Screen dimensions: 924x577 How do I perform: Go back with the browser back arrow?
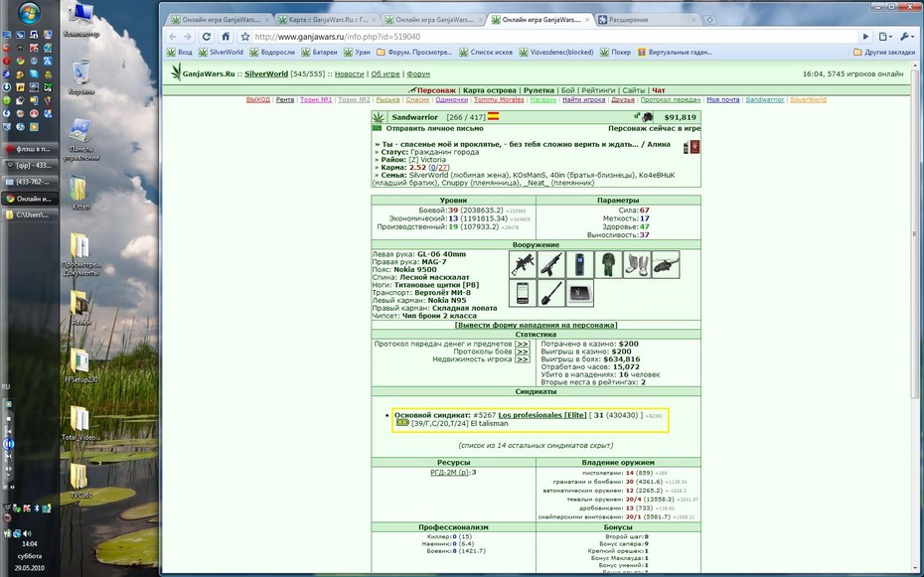click(173, 37)
